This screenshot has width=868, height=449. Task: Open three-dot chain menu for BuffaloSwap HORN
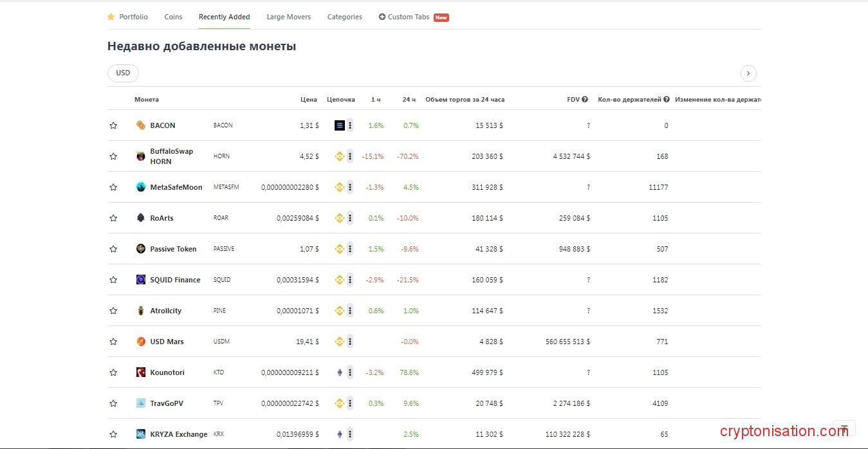point(350,156)
